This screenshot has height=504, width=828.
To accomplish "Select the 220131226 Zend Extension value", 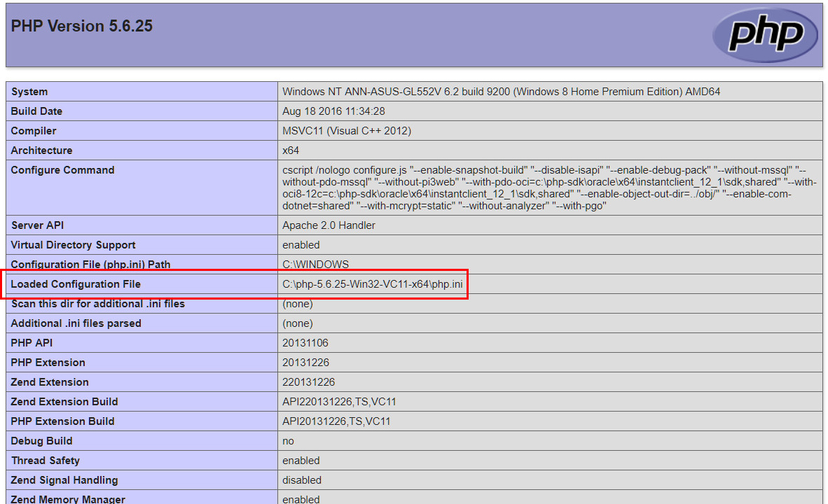I will [x=309, y=381].
